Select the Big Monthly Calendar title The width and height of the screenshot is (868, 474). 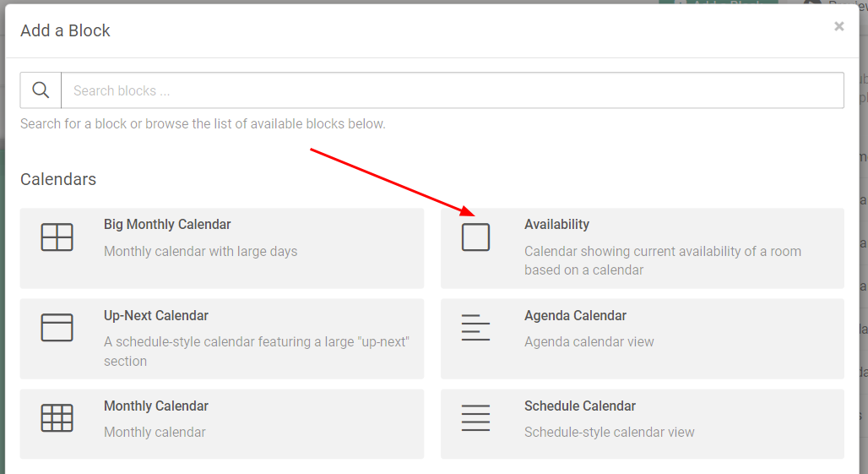click(x=167, y=225)
